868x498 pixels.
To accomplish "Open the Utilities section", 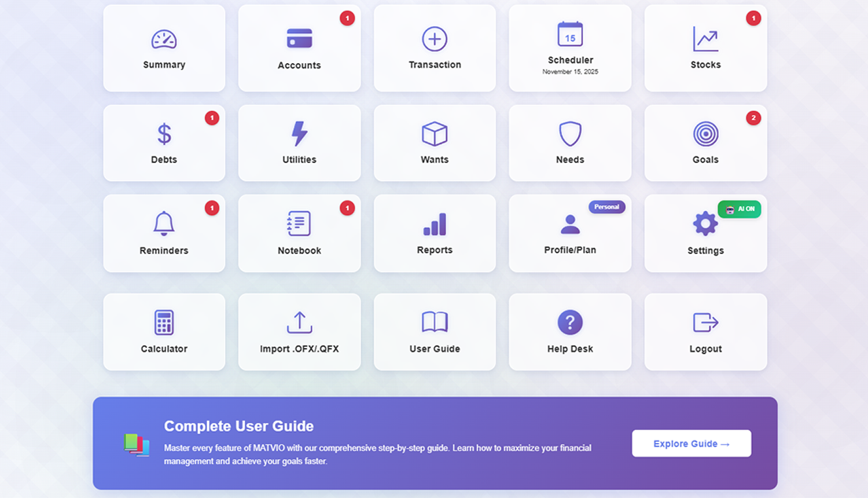I will point(299,142).
